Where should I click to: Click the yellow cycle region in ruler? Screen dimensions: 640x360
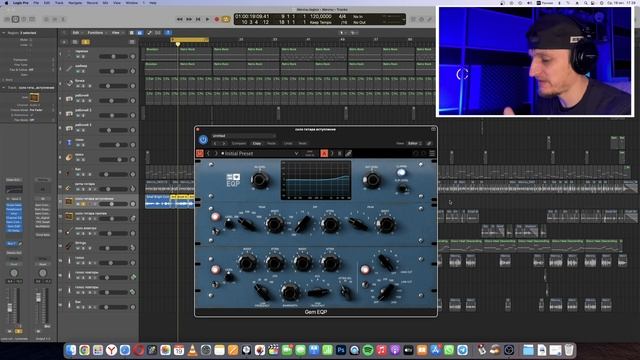190,40
